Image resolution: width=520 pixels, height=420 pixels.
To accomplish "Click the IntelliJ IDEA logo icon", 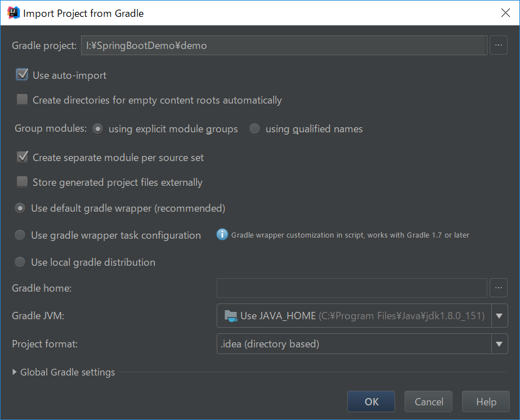I will [11, 12].
